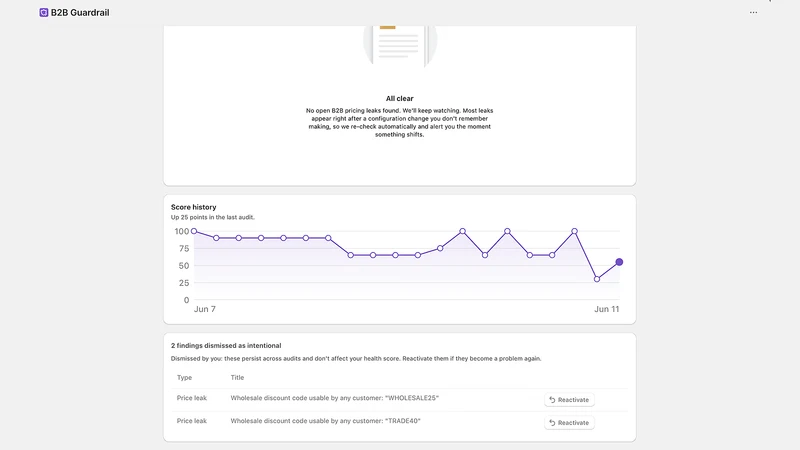800x450 pixels.
Task: Click 'Up 25 points in the last audit' text
Action: coord(213,217)
